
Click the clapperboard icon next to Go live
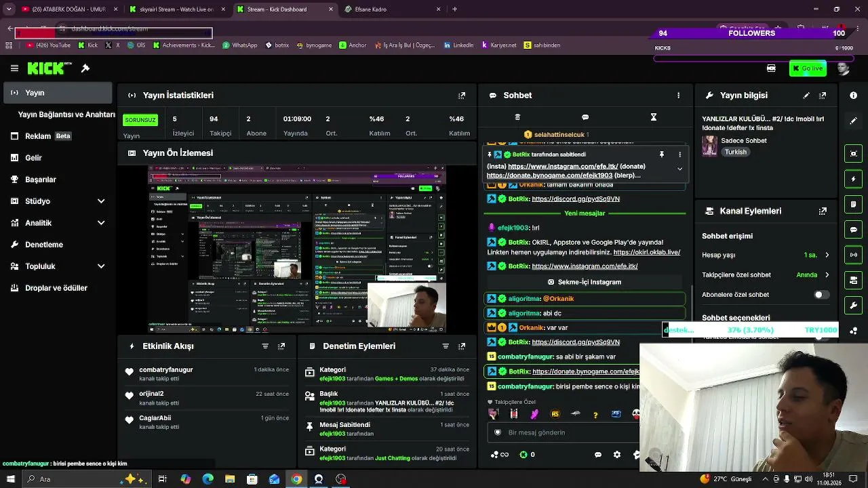[771, 68]
